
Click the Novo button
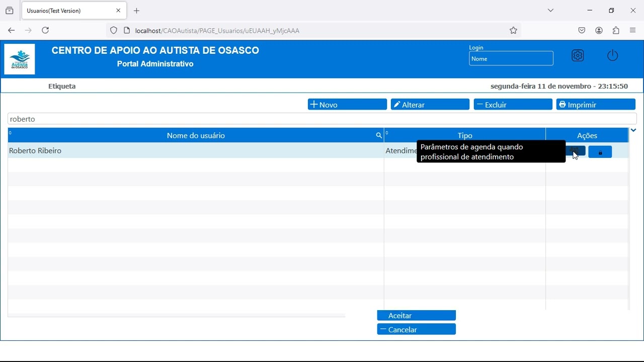click(x=347, y=105)
